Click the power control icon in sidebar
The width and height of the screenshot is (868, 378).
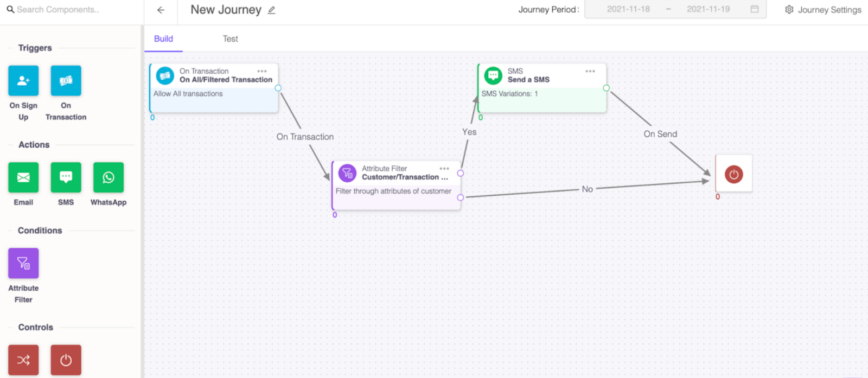[x=66, y=360]
